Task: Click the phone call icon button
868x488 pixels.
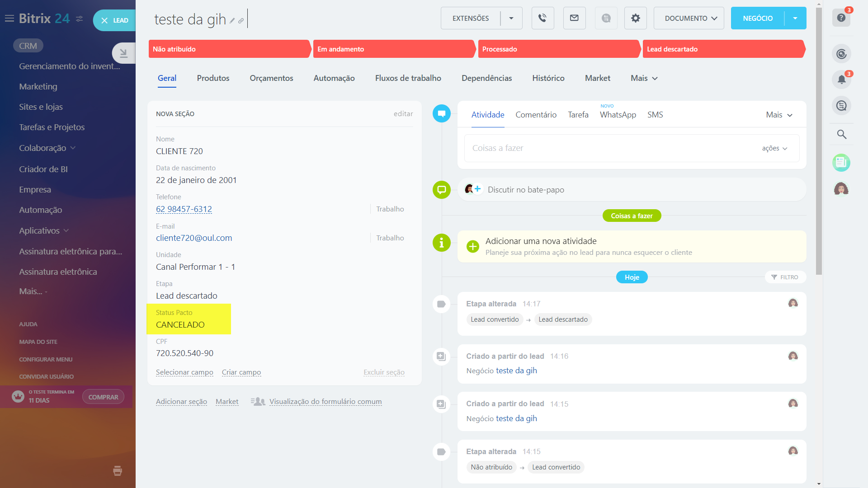Action: click(542, 18)
